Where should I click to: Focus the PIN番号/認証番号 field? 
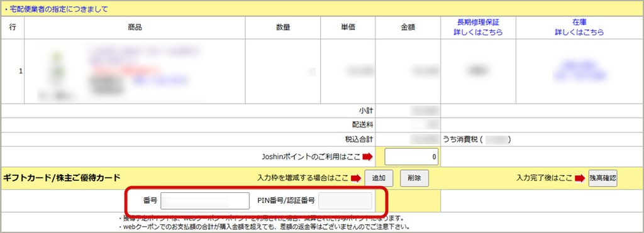click(x=345, y=200)
